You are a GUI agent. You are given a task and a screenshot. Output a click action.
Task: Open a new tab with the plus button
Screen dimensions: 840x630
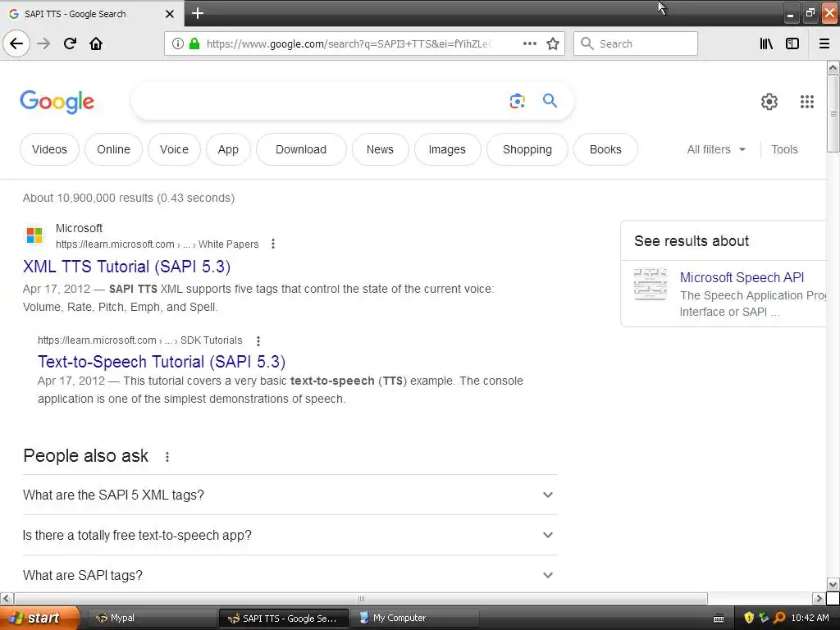(198, 13)
